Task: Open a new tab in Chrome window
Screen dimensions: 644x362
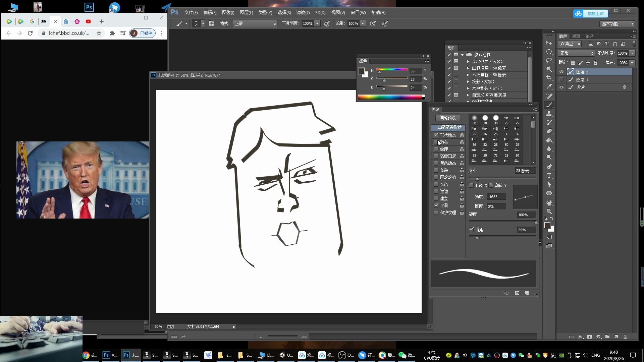Action: tap(102, 21)
